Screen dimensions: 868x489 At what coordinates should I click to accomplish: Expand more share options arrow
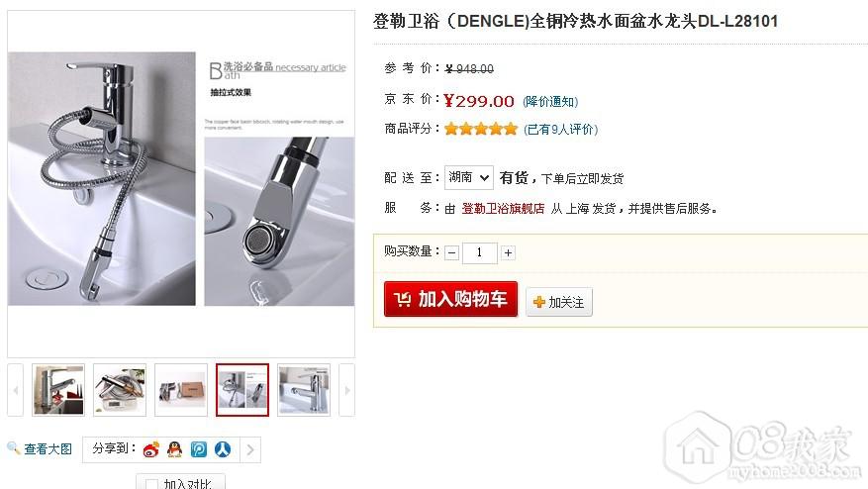(x=250, y=449)
